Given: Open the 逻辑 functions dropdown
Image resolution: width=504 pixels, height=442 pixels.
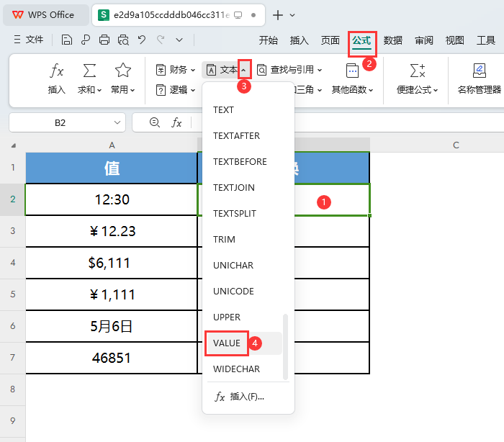Looking at the screenshot, I should pos(176,90).
